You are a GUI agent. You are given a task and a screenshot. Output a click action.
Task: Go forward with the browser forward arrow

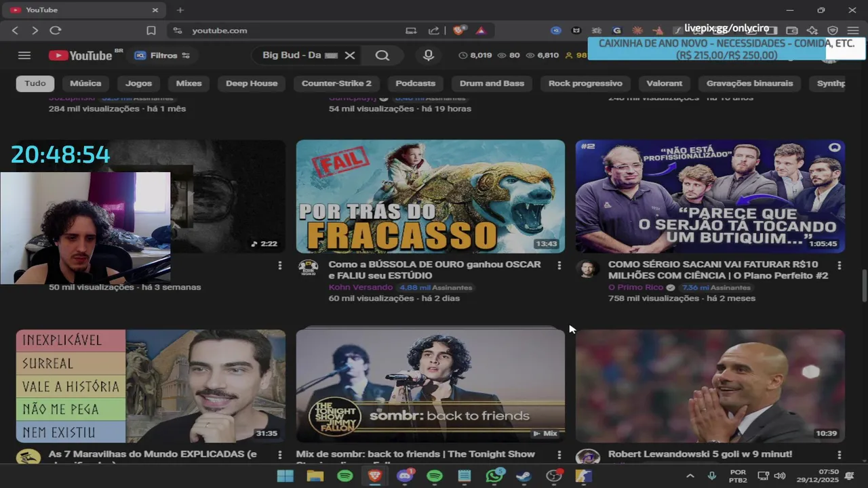pos(35,30)
